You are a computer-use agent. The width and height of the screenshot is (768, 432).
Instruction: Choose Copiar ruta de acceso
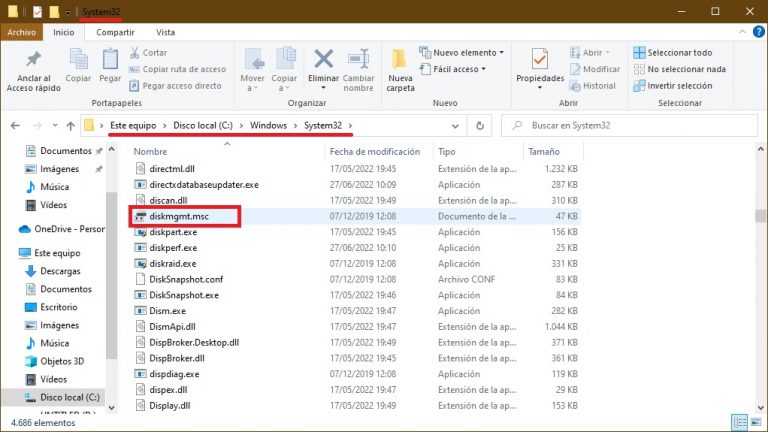click(x=177, y=69)
